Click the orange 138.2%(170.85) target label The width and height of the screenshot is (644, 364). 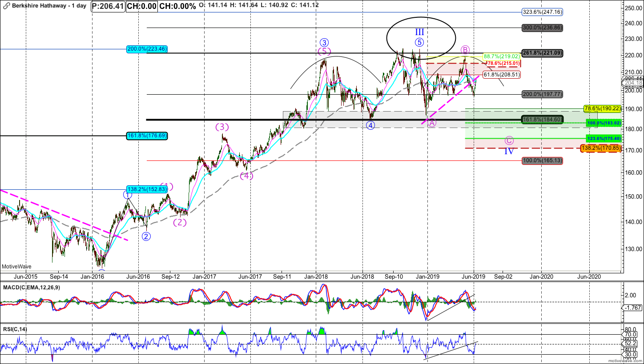click(x=601, y=148)
